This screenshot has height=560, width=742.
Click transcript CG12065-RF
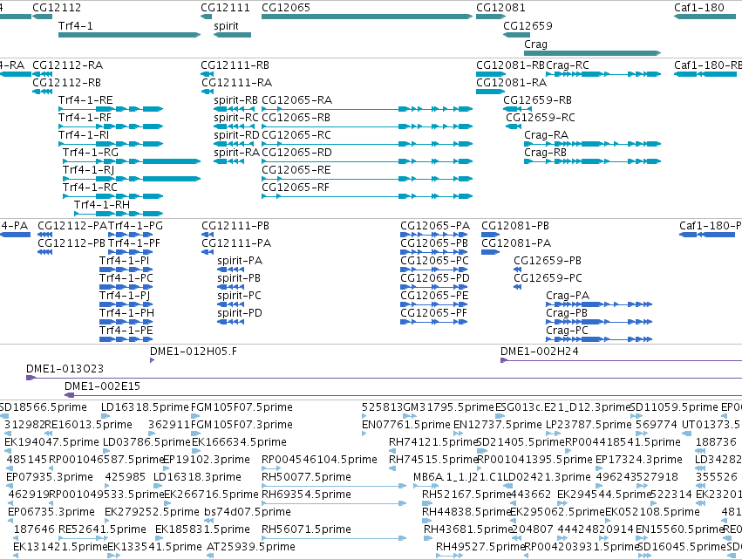tap(367, 196)
